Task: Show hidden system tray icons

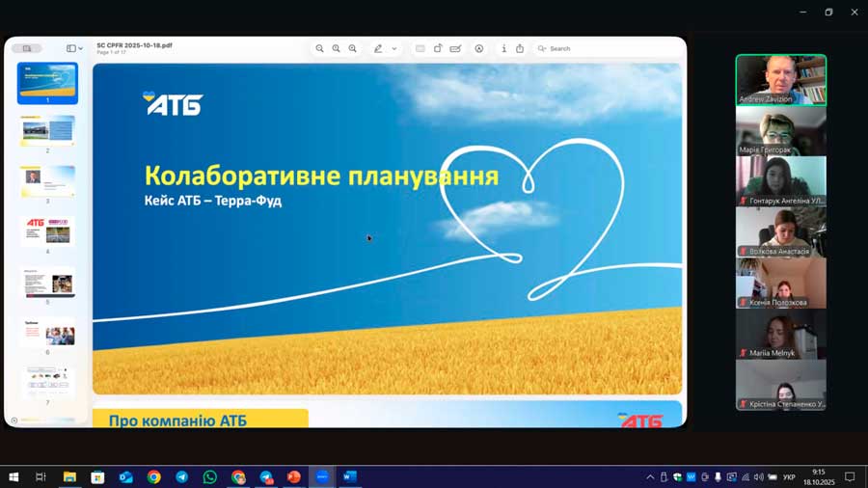Action: pyautogui.click(x=650, y=476)
